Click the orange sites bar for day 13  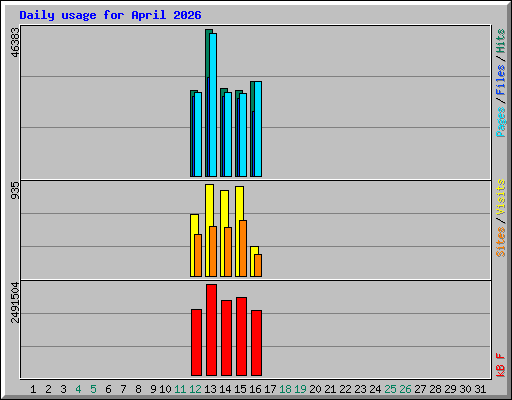pyautogui.click(x=213, y=251)
